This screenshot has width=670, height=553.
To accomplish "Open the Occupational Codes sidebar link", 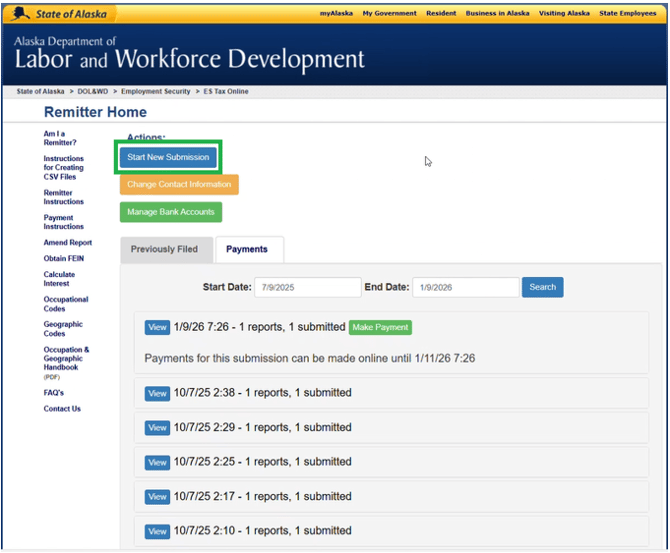I will pos(66,304).
